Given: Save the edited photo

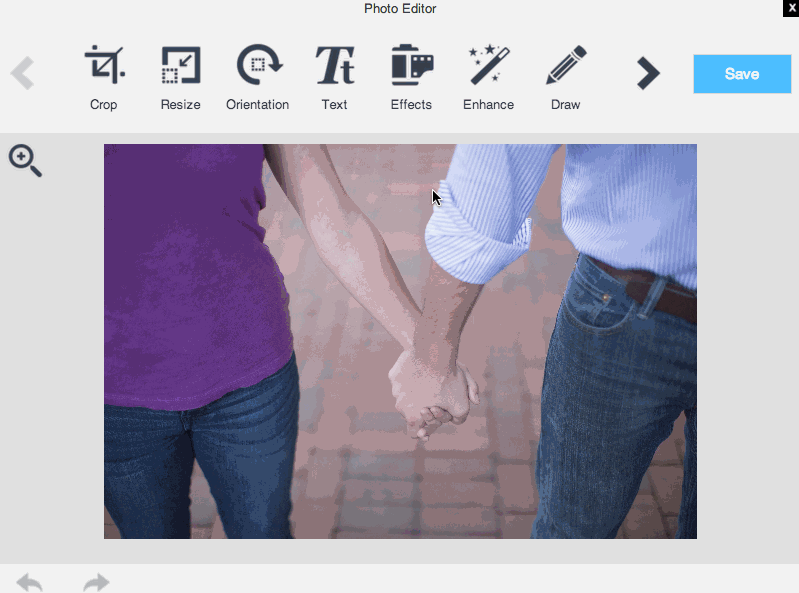Looking at the screenshot, I should (x=741, y=74).
